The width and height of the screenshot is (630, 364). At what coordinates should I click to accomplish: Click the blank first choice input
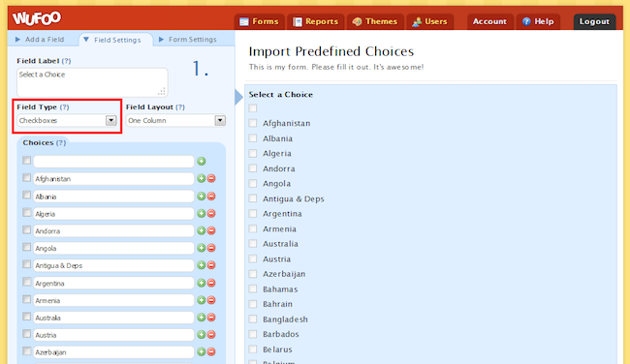(113, 162)
